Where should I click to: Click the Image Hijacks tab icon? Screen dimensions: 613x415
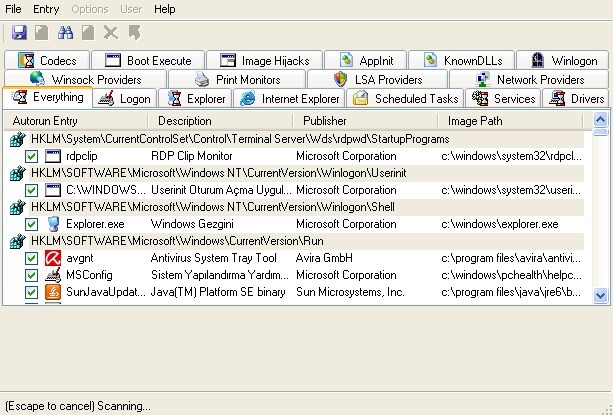tap(228, 61)
